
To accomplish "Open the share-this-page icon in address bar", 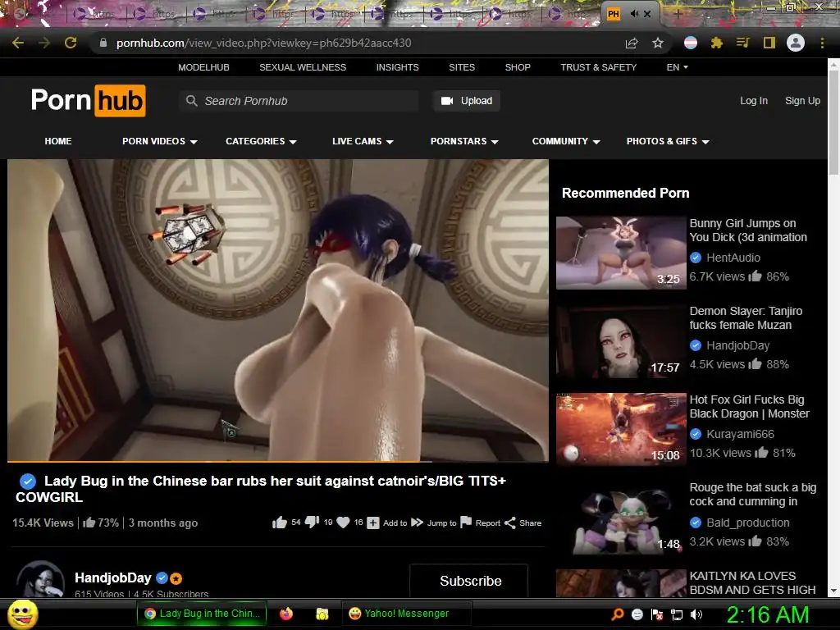I will 632,43.
